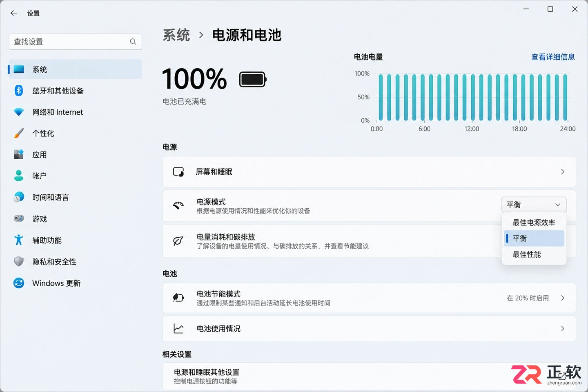
Task: Click the 100% battery icon
Action: 253,79
